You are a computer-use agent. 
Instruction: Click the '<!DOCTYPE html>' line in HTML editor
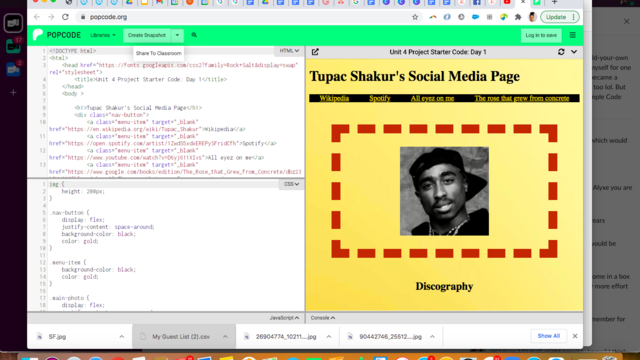pos(73,51)
